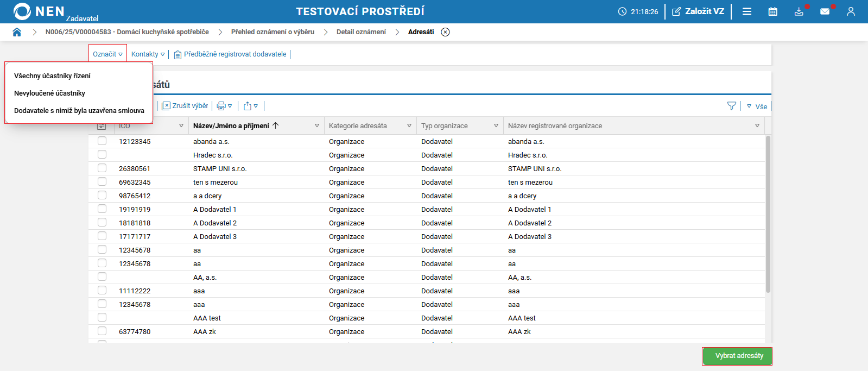Go to the home page icon
The image size is (868, 371).
coord(17,32)
